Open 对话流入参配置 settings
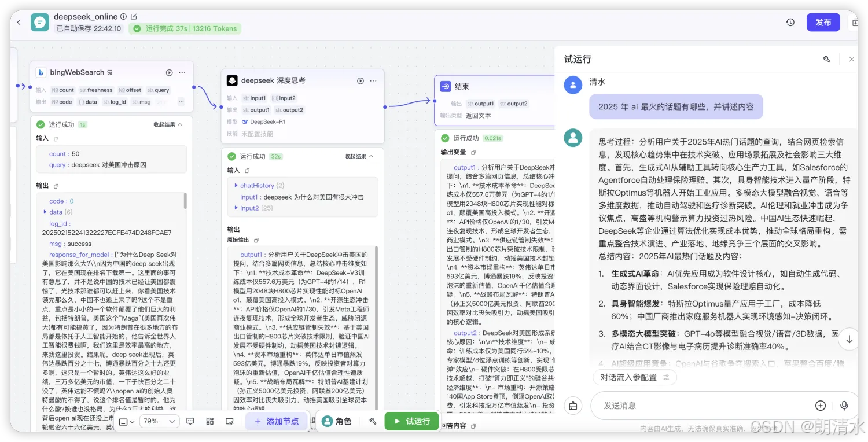The height and width of the screenshot is (442, 868). 634,377
